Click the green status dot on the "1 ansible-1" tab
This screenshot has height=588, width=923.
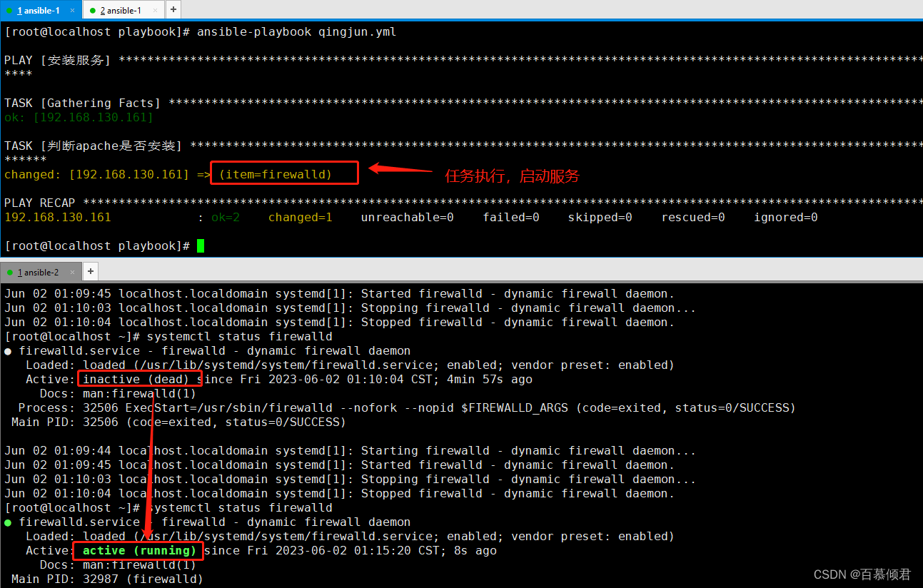[9, 11]
